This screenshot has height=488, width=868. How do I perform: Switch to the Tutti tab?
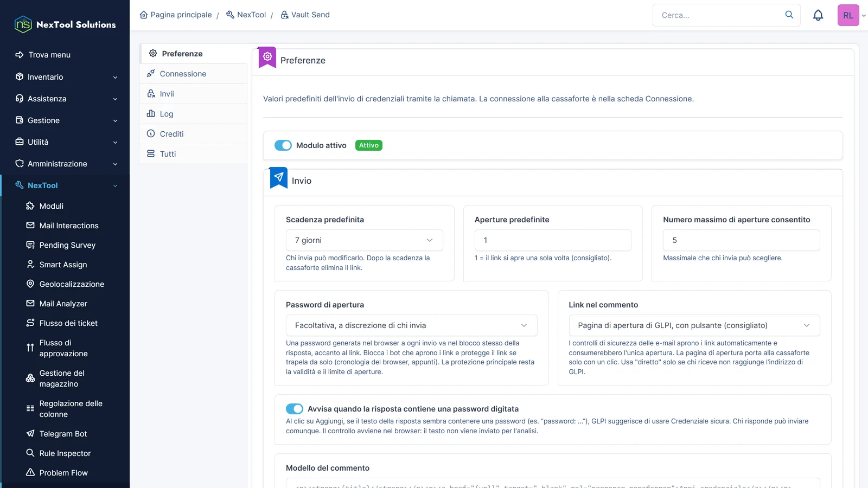click(193, 154)
